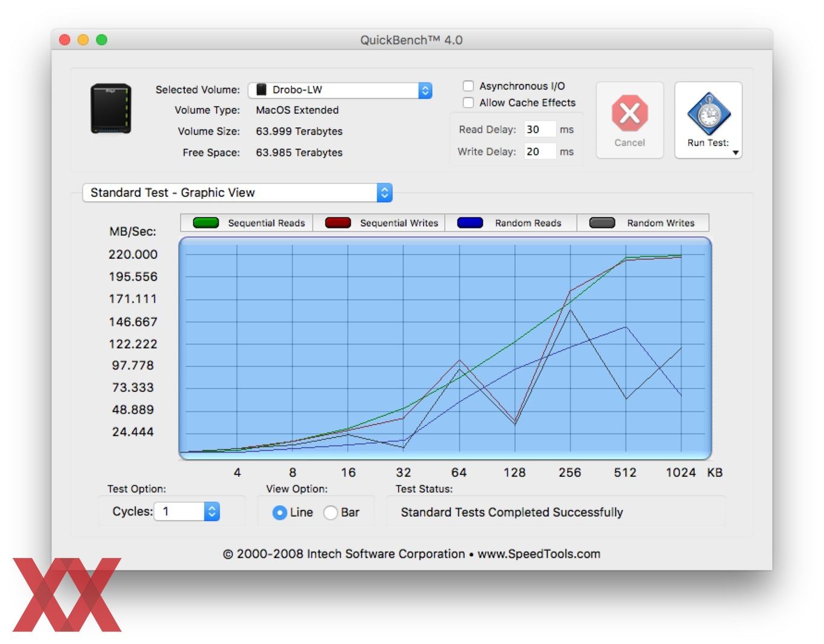
Task: Click the 122.222 axis value
Action: click(x=133, y=344)
